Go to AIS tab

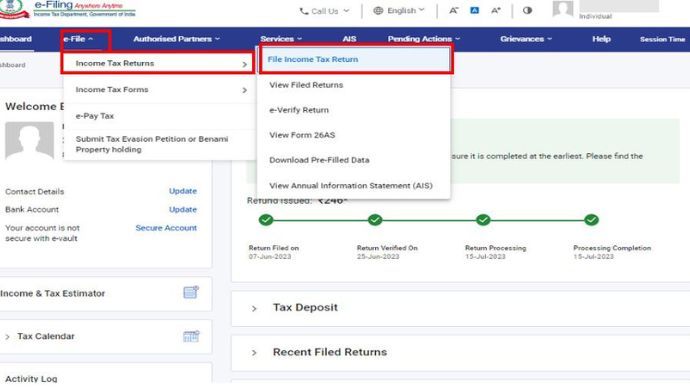coord(349,39)
